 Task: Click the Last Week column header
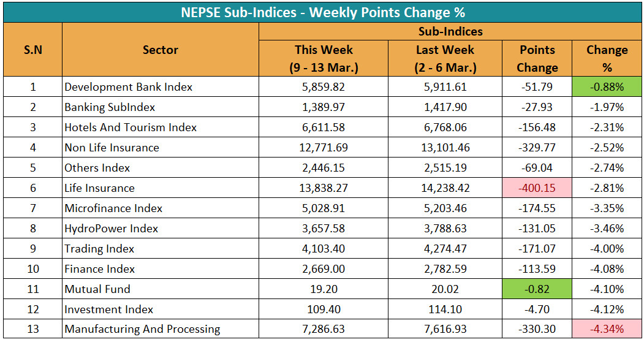tap(445, 58)
